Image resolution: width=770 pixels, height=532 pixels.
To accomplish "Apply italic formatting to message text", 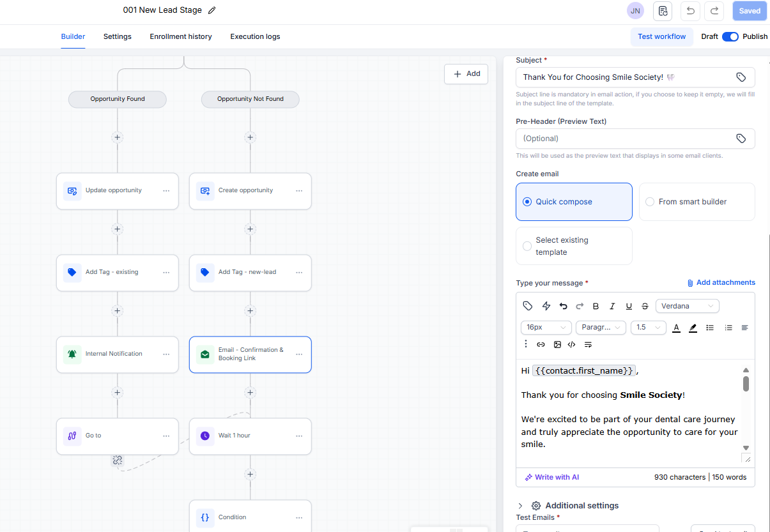I will (x=612, y=306).
